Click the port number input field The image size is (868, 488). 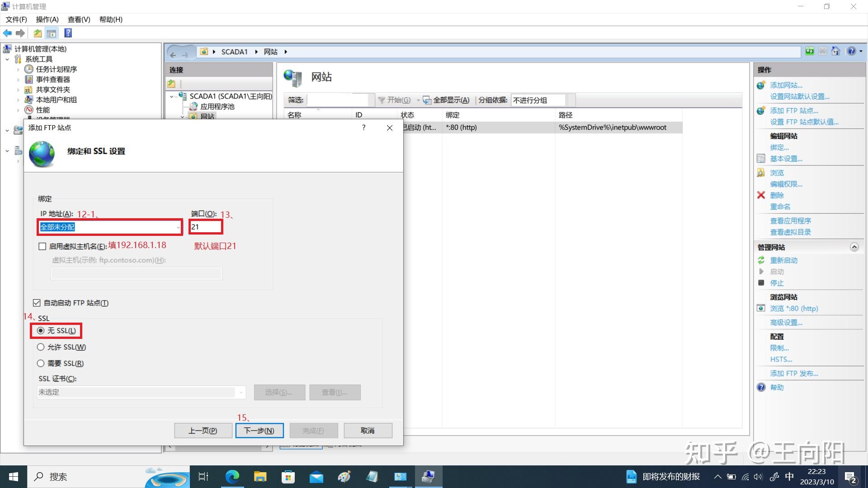[205, 227]
